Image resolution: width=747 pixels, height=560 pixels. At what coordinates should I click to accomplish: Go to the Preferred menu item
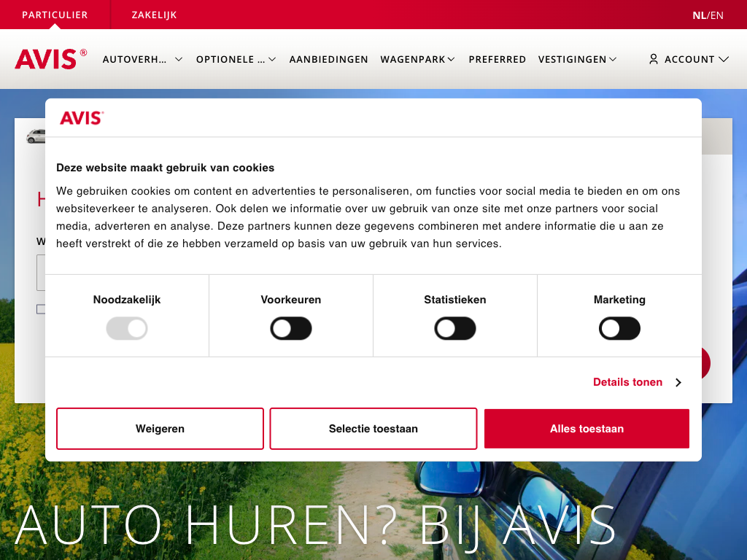pos(497,59)
